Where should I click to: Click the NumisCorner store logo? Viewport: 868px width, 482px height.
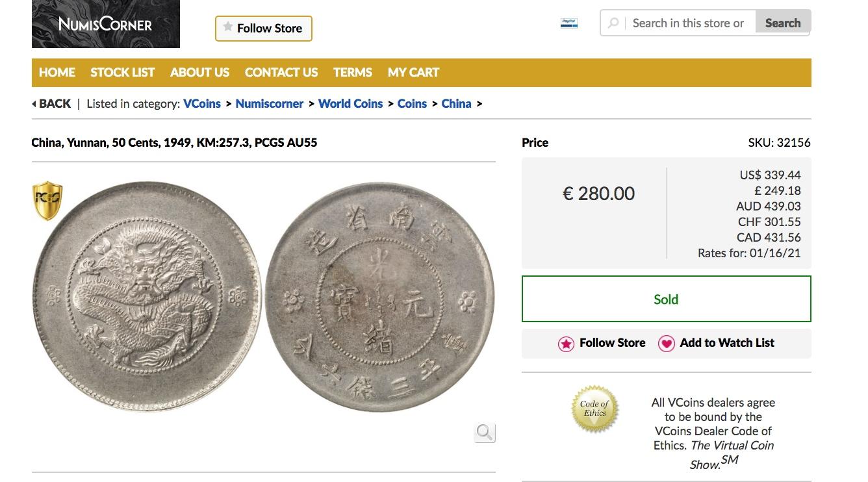[x=106, y=24]
